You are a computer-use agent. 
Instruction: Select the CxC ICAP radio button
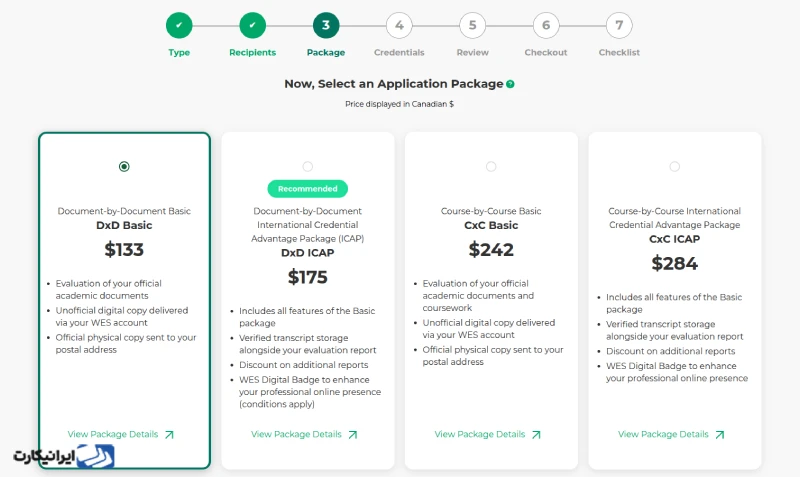click(674, 167)
